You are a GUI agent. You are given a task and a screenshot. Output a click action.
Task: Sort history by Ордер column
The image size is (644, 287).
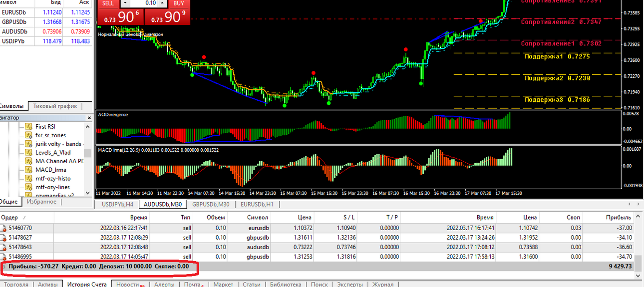[27, 218]
